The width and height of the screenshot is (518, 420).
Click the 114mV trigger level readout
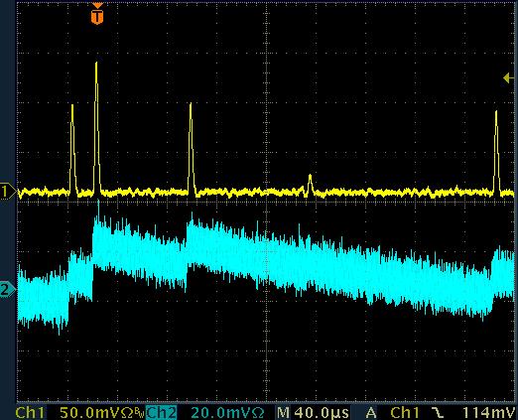pyautogui.click(x=488, y=413)
